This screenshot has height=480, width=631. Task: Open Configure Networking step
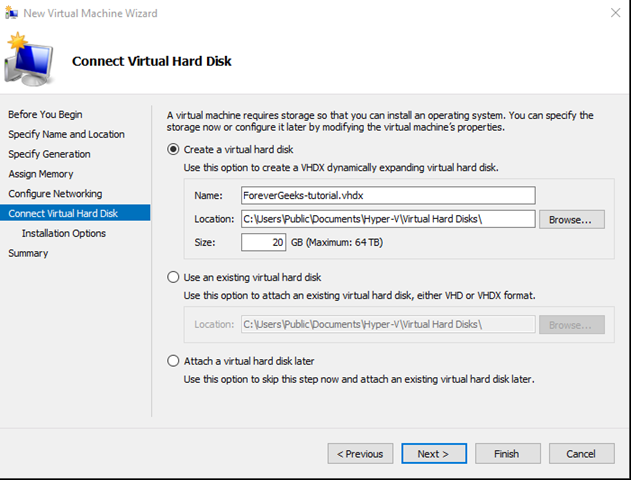(x=55, y=194)
